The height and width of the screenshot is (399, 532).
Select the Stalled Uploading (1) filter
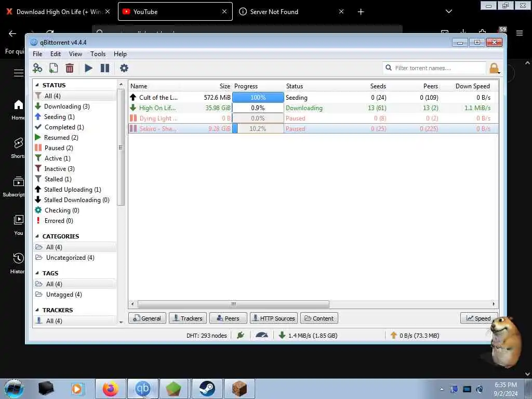click(x=72, y=190)
